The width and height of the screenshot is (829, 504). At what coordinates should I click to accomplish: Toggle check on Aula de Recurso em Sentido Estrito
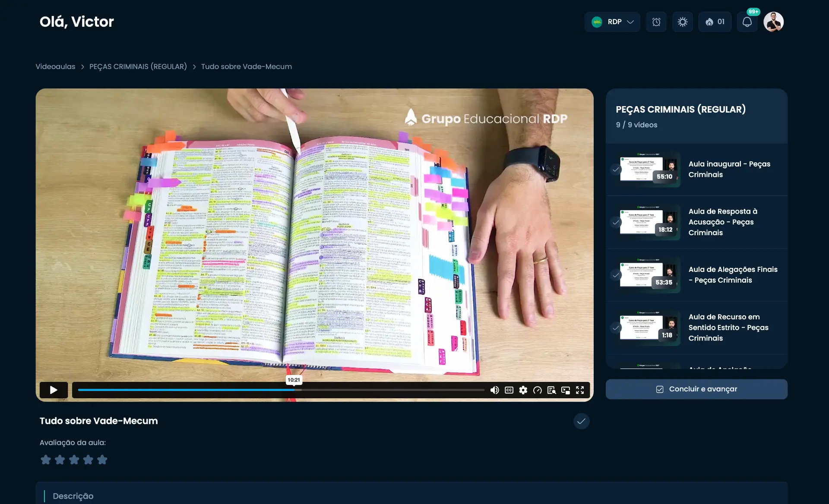[x=616, y=328]
